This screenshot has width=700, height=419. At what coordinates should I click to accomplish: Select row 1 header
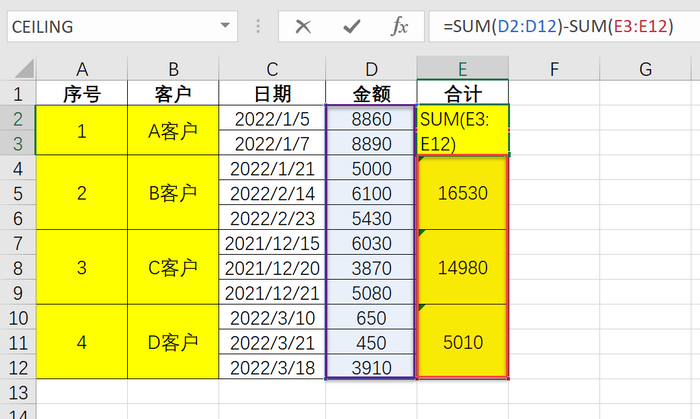[17, 94]
